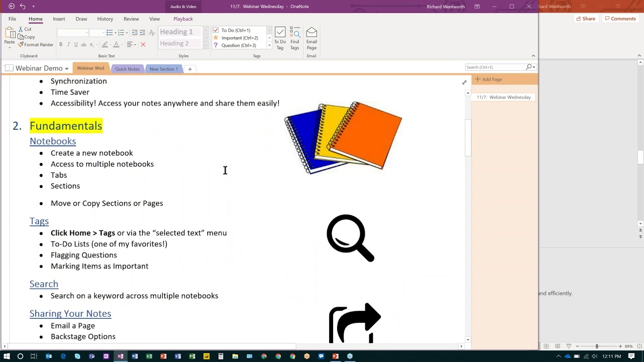Toggle underline formatting
The image size is (644, 362).
[76, 45]
